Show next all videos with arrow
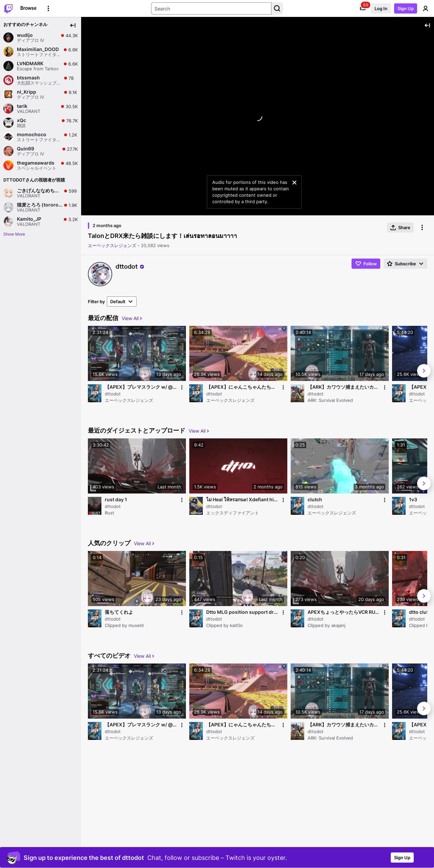 tap(424, 708)
